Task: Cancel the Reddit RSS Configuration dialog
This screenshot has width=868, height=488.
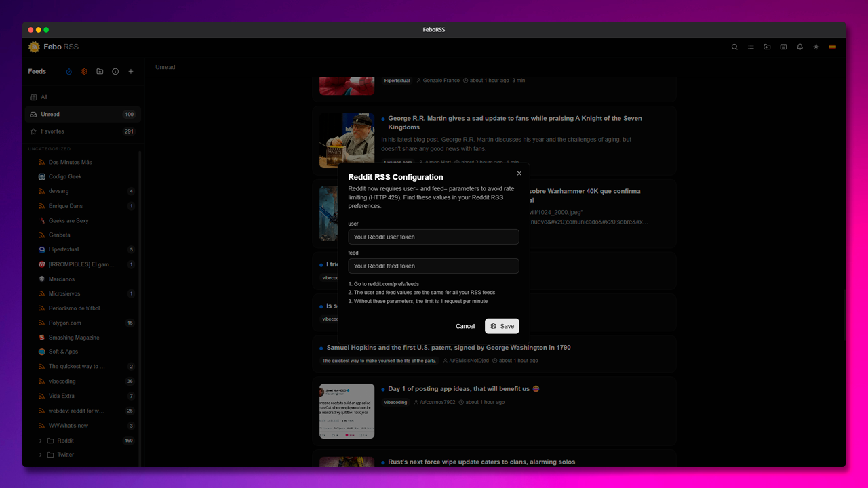Action: tap(465, 326)
